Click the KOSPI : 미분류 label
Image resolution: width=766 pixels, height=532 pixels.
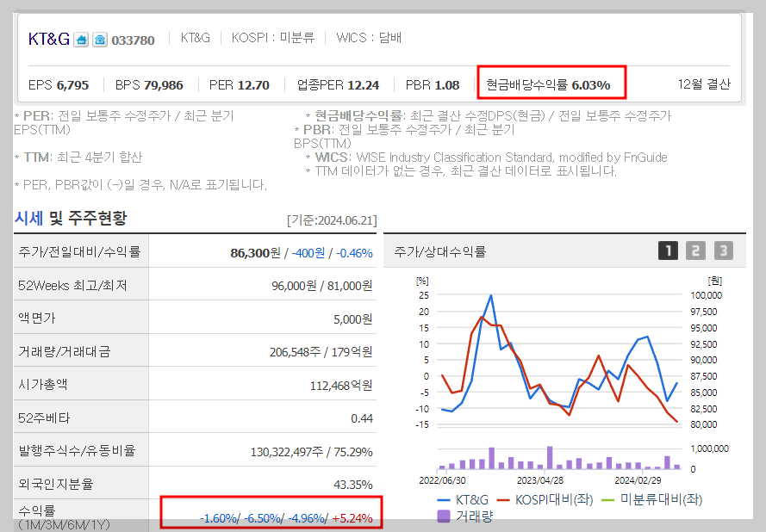(273, 38)
